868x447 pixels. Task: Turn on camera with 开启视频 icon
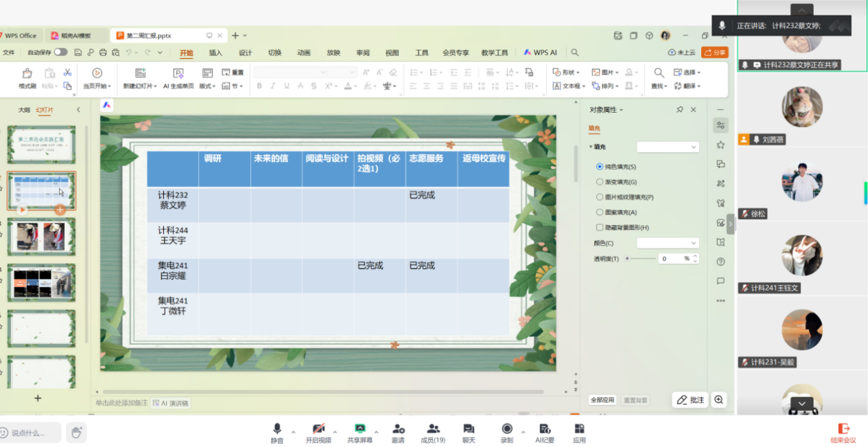pos(318,428)
